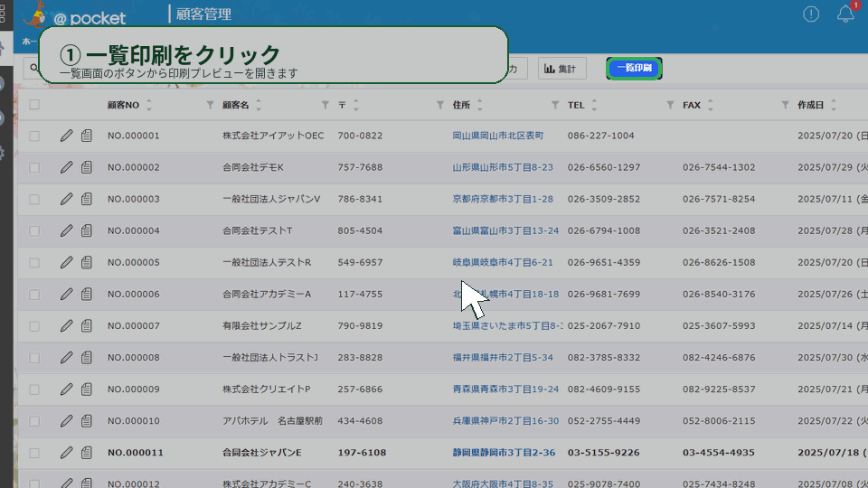Screen dimensions: 868x488
Task: Open detail document icon for NO.000005
Action: pyautogui.click(x=87, y=262)
